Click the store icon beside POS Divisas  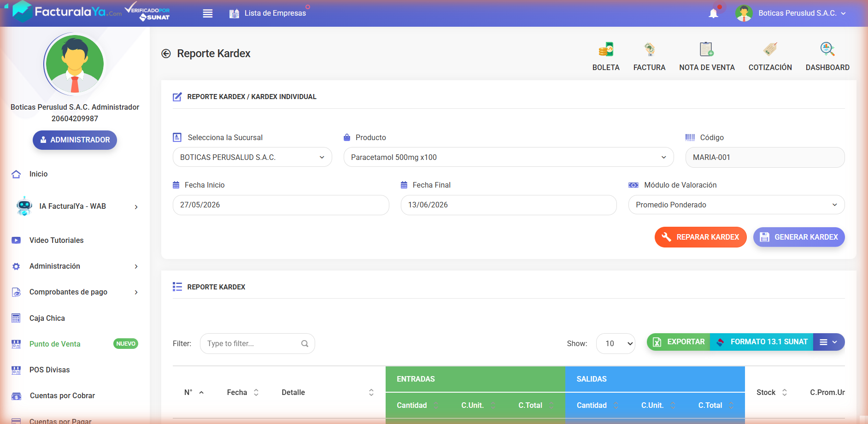[x=16, y=370]
